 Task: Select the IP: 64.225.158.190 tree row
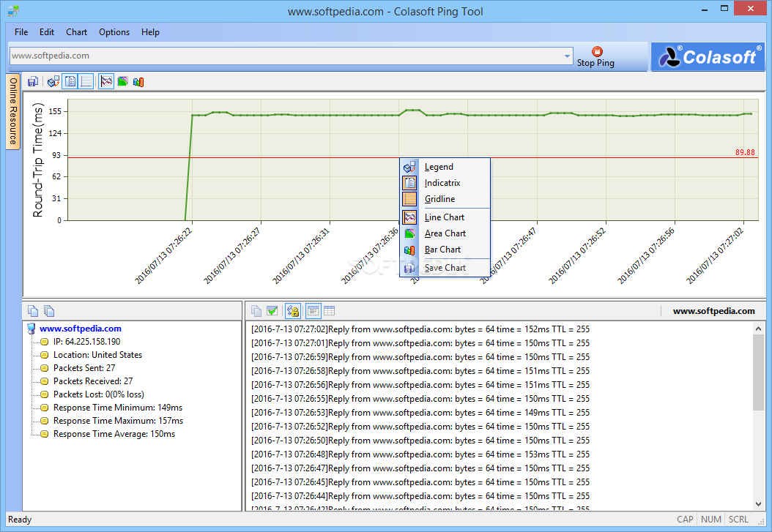86,342
